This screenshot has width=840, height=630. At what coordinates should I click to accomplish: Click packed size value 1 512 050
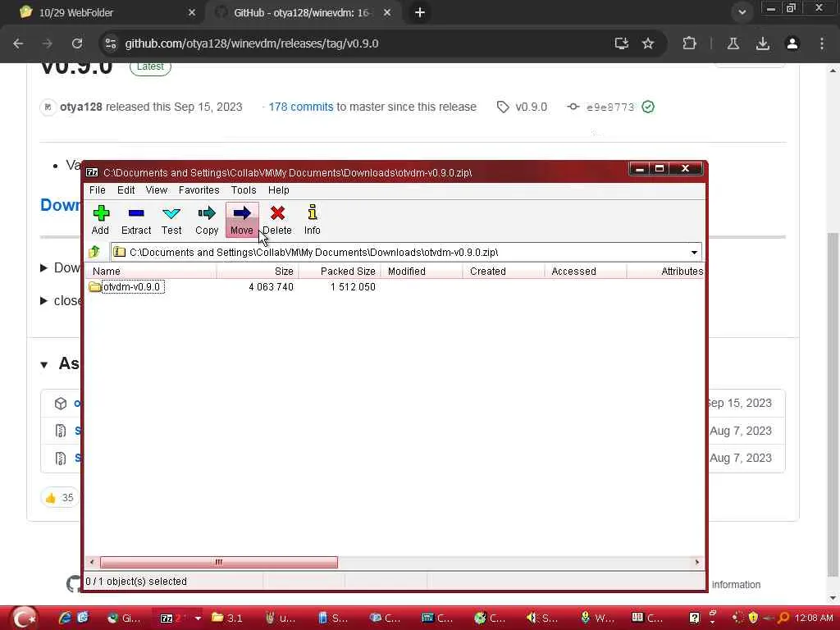coord(353,287)
